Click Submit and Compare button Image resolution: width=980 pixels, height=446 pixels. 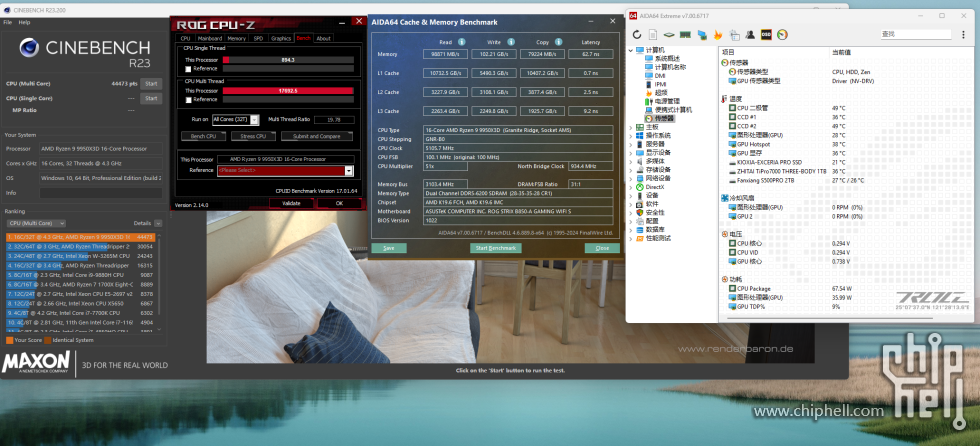[317, 136]
